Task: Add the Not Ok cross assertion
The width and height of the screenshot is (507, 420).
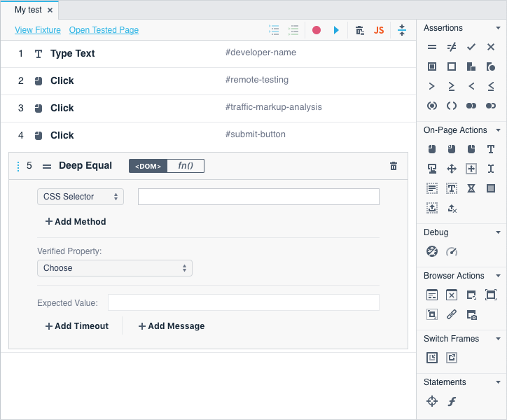Action: tap(491, 47)
